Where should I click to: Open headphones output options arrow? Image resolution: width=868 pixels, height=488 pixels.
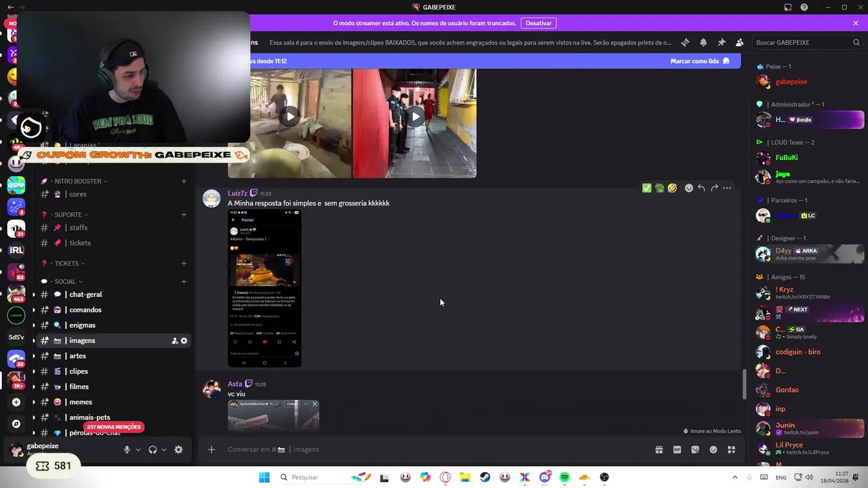[x=164, y=449]
